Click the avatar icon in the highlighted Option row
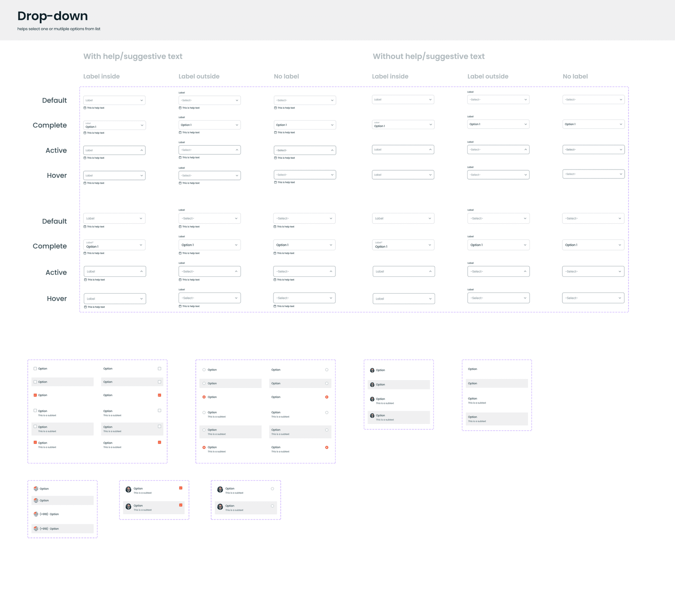 point(372,384)
